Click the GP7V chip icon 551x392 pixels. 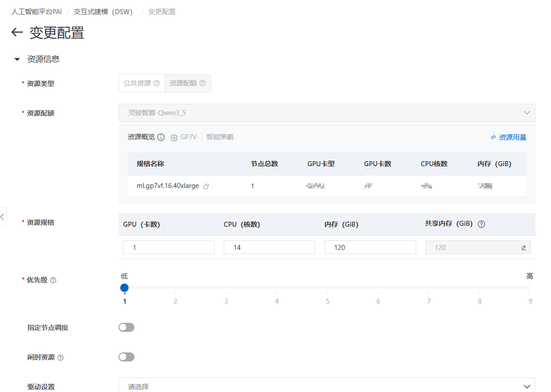tap(174, 137)
